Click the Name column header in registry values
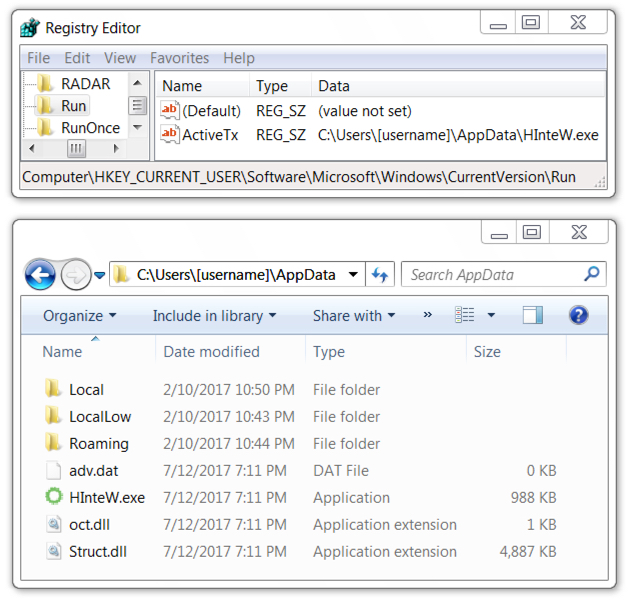Image resolution: width=628 pixels, height=601 pixels. coord(182,86)
